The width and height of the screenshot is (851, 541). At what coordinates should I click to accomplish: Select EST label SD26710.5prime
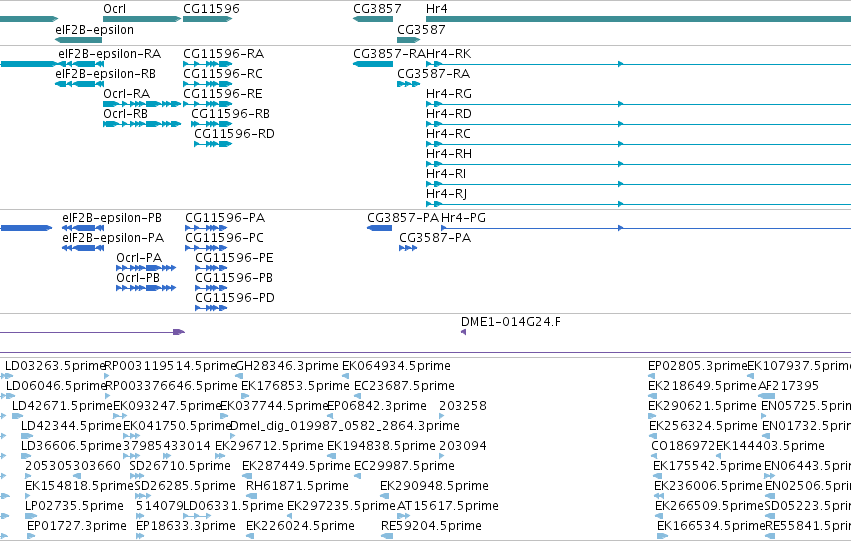[x=180, y=467]
